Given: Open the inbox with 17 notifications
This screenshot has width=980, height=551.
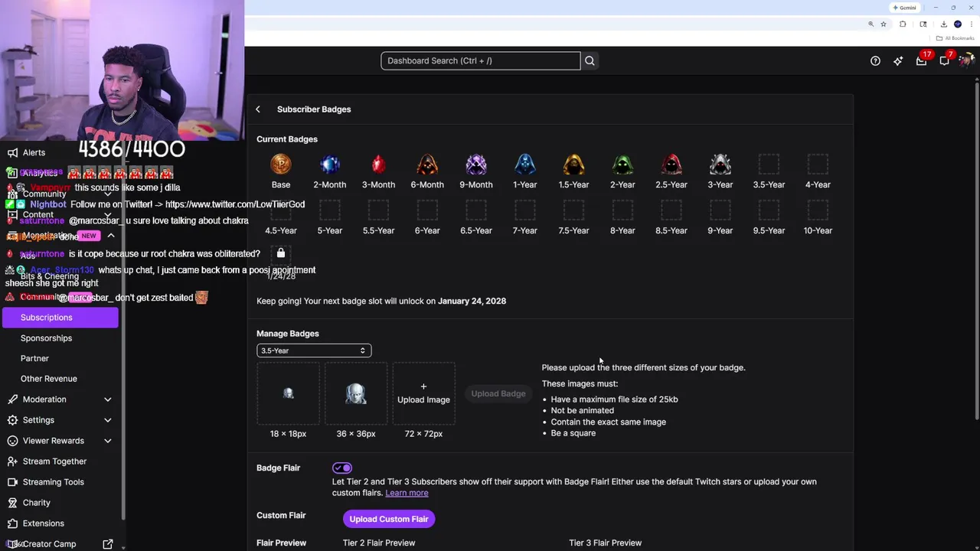Looking at the screenshot, I should (x=922, y=60).
